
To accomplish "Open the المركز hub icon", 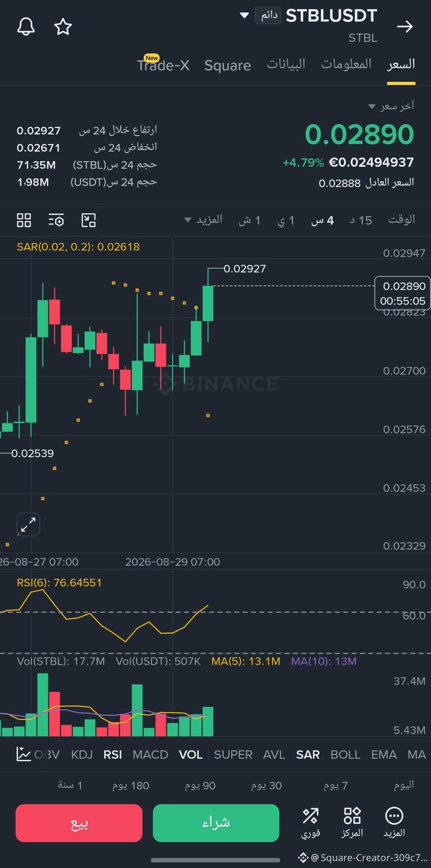I will pos(352,823).
